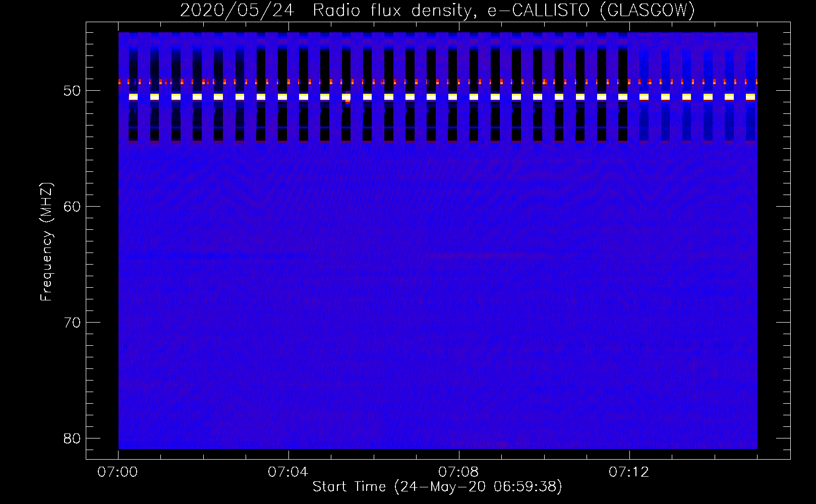Click the 07:00 time tick label
816x504 pixels.
pos(118,472)
